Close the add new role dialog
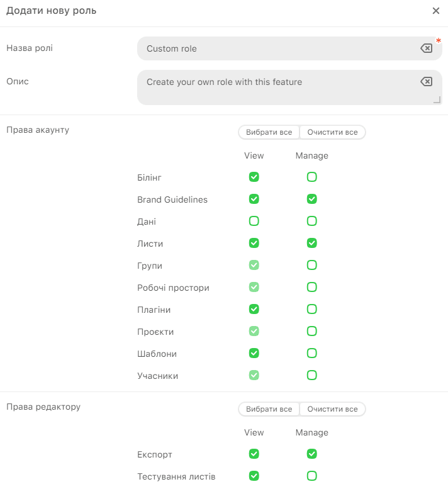448x489 pixels. pyautogui.click(x=436, y=11)
